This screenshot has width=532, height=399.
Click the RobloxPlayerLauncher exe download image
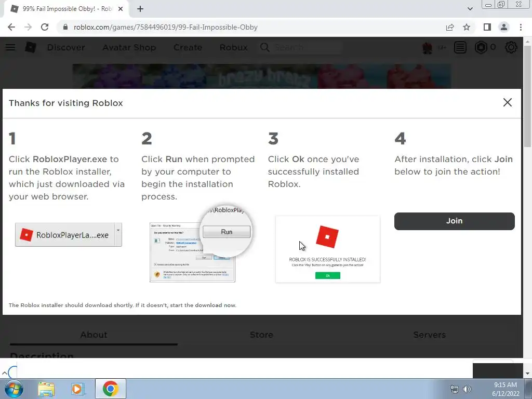point(68,235)
